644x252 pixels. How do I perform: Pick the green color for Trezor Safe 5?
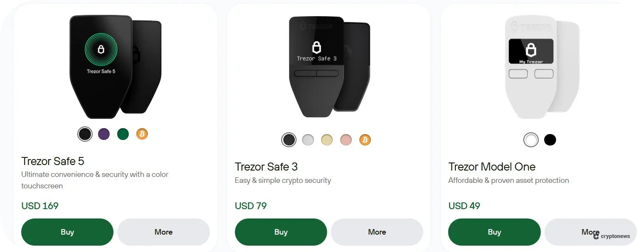click(123, 134)
